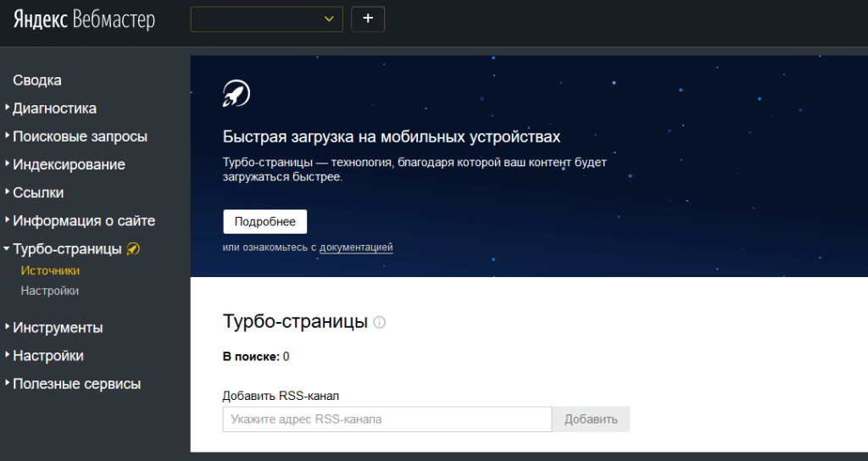868x461 pixels.
Task: Open Настройки under Турбо-страницы
Action: pos(50,291)
